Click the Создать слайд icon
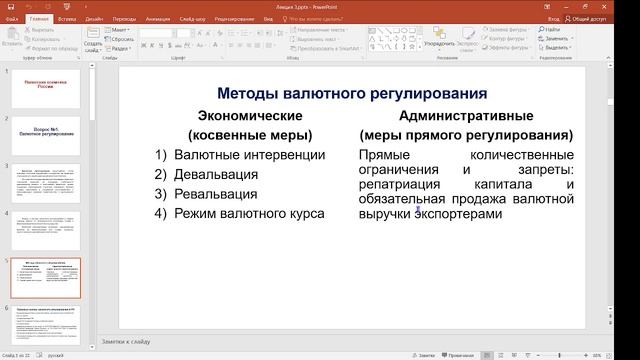Viewport: 640px width, 360px height. coord(93,33)
